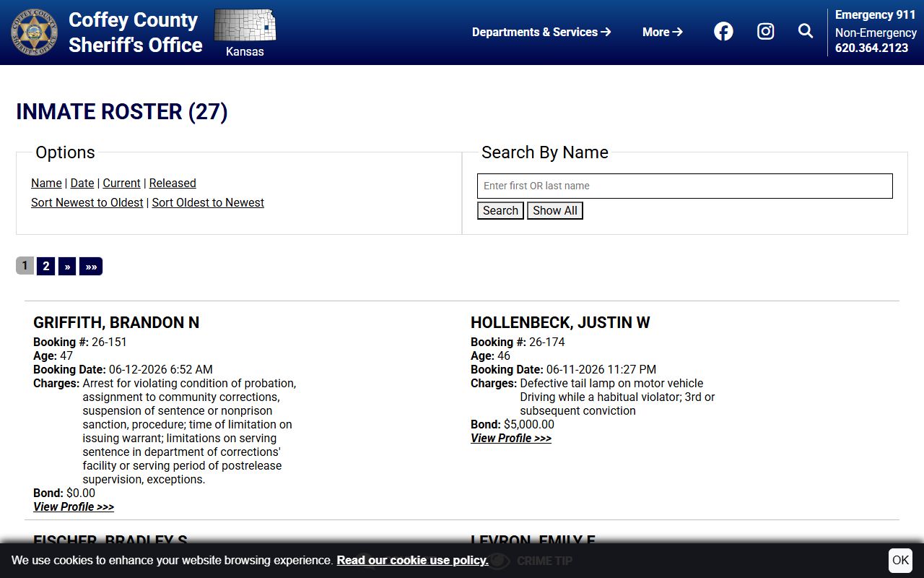This screenshot has width=924, height=578.
Task: Open the Instagram icon link
Action: pos(765,31)
